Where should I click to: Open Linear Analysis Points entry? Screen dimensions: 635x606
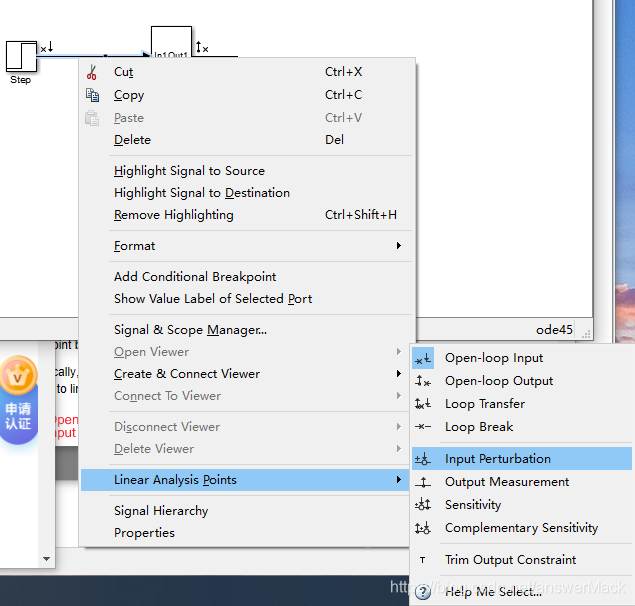(x=245, y=480)
